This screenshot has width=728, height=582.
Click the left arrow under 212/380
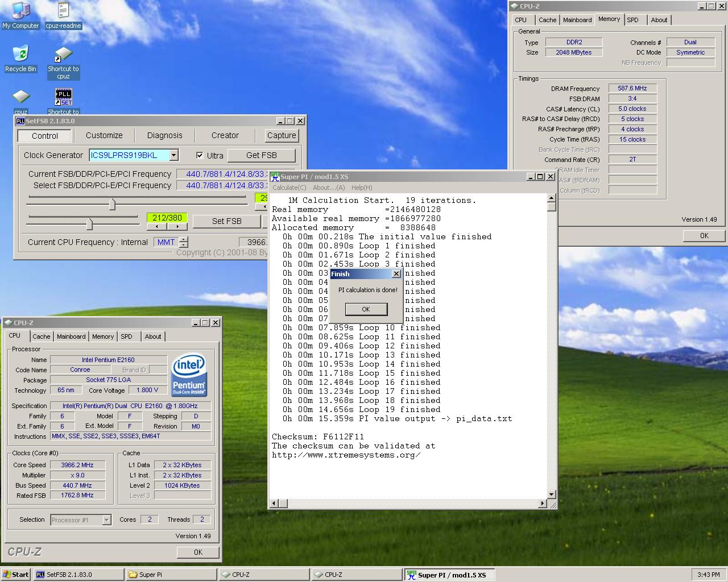(x=157, y=226)
